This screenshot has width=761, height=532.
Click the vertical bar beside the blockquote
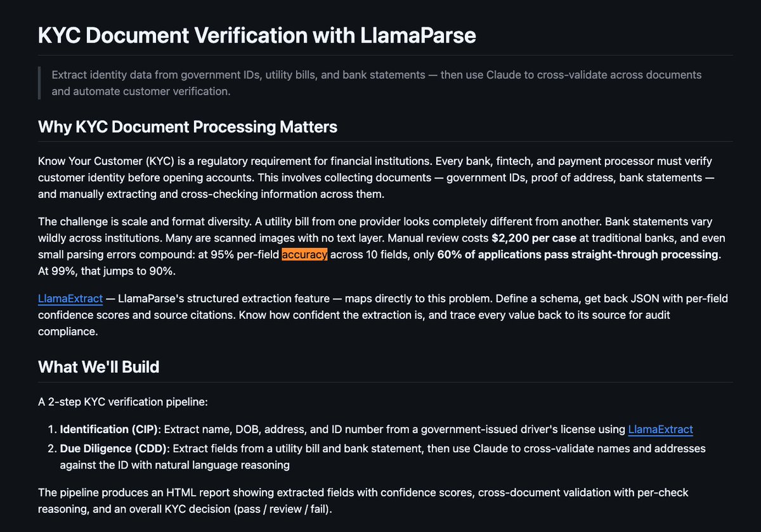click(x=39, y=83)
